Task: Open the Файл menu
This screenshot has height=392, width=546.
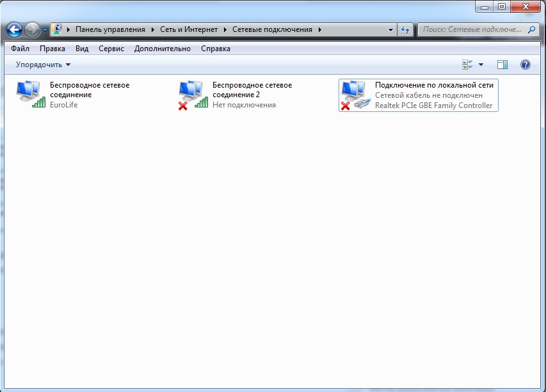Action: coord(20,49)
